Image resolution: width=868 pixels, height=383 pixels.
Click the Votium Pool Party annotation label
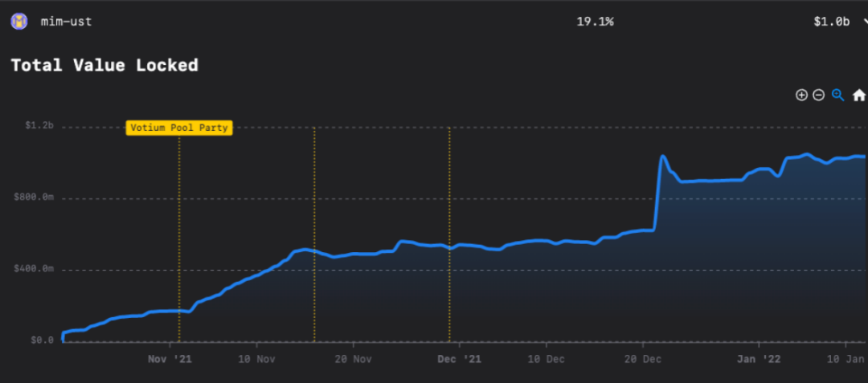point(179,128)
